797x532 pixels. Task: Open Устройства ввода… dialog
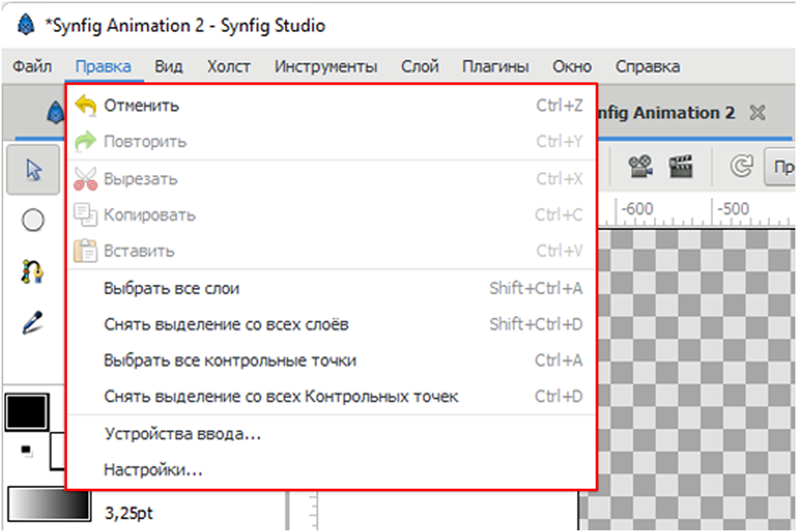tap(332, 434)
